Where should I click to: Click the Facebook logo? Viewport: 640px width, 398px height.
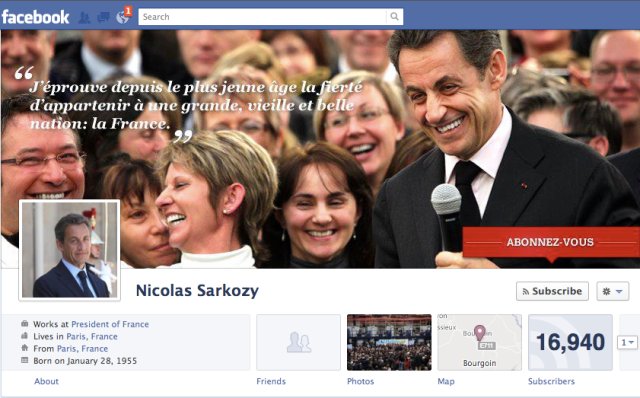36,17
